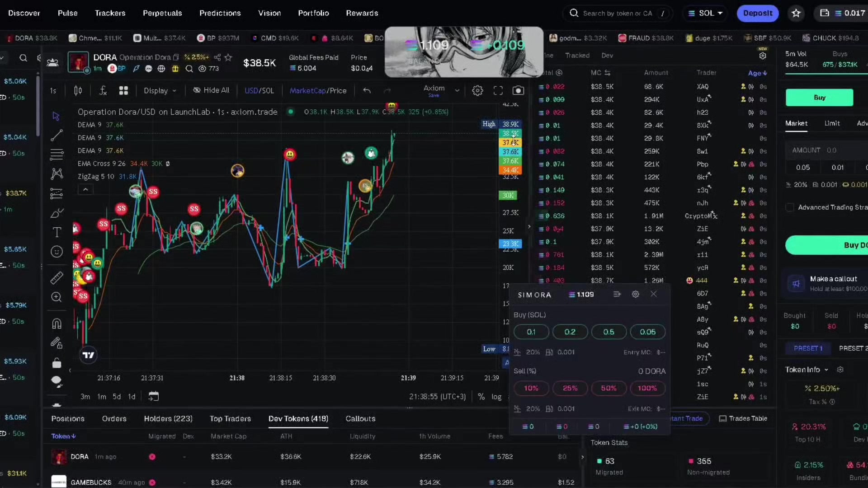The image size is (868, 488).
Task: Select the chart cursor arrow tool
Action: pos(56,116)
